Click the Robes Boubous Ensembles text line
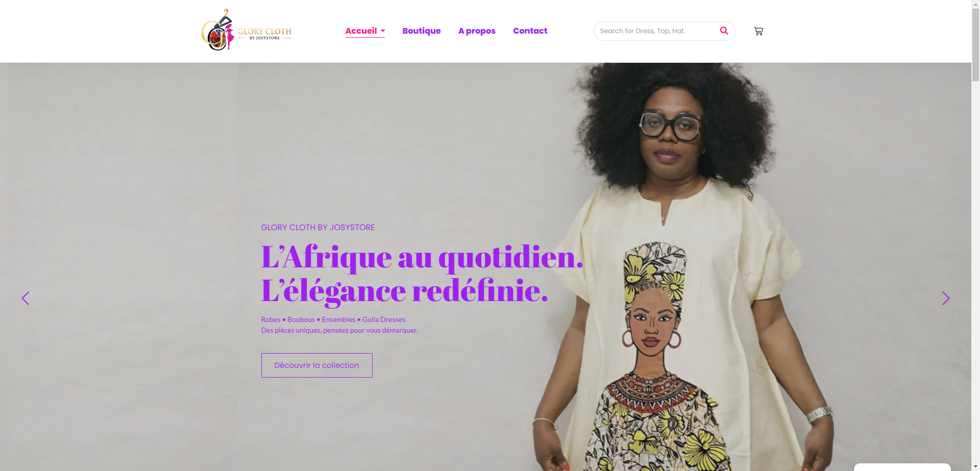 (333, 319)
